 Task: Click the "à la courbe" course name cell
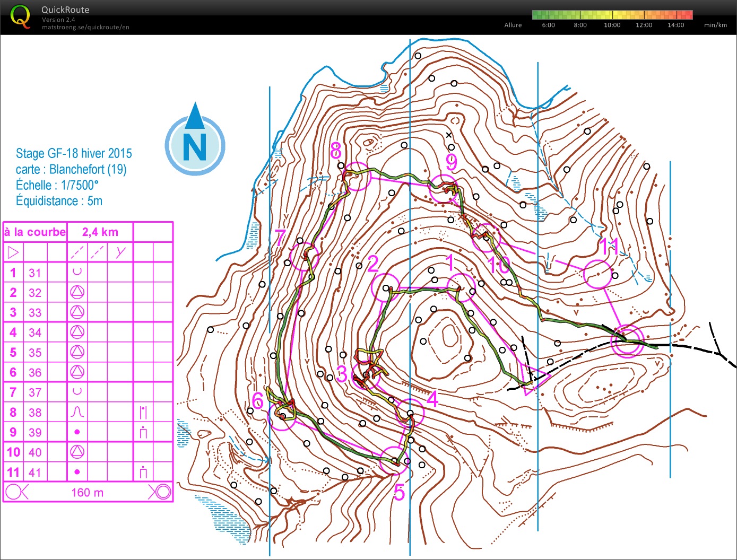pos(35,232)
